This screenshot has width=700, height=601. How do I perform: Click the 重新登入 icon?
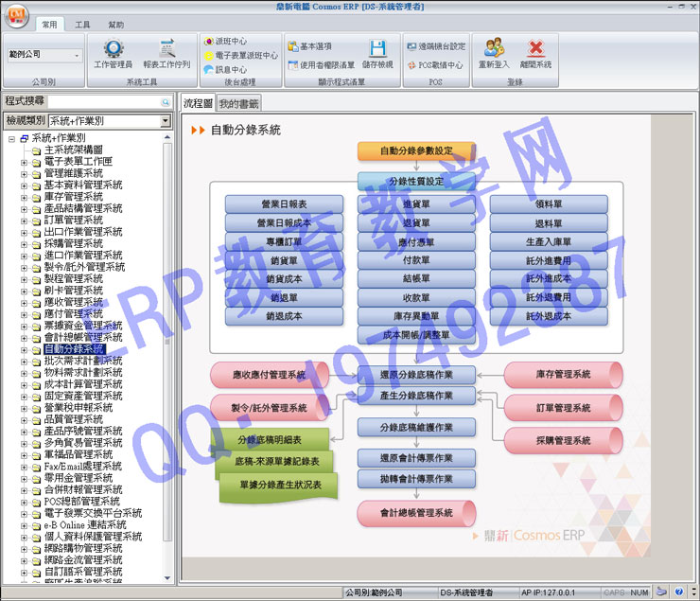tap(494, 47)
